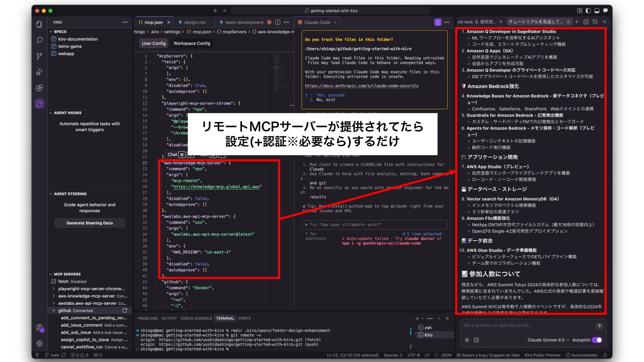This screenshot has height=362, width=644.
Task: Select the Claude Code tab
Action: click(317, 22)
